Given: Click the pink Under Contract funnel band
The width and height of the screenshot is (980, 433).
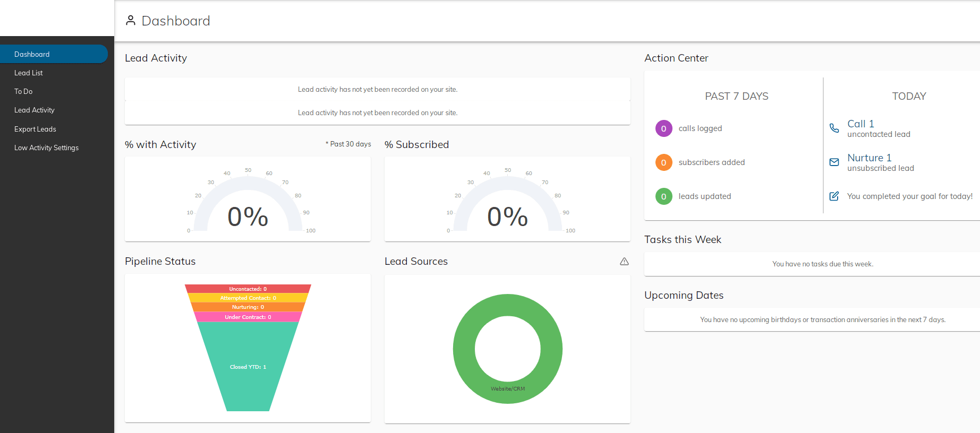Looking at the screenshot, I should click(248, 317).
